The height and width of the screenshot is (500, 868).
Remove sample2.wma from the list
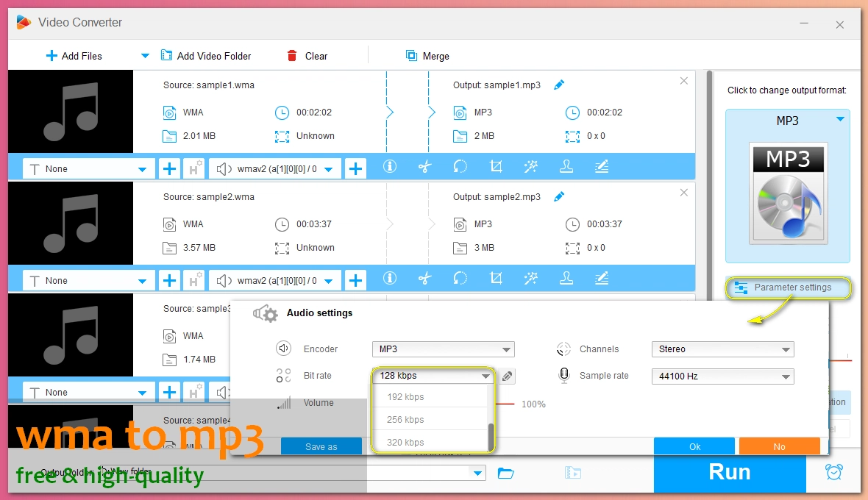684,193
